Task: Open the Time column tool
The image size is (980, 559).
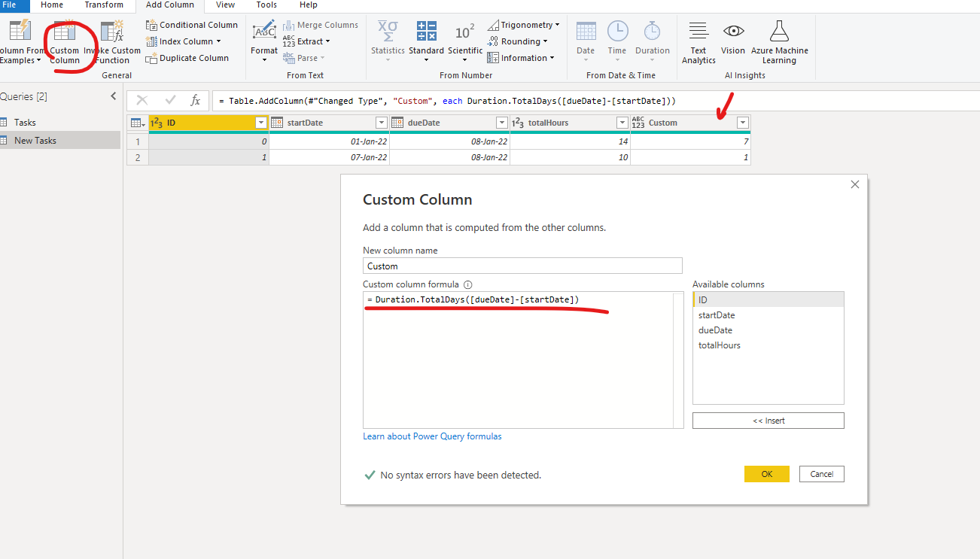Action: [617, 41]
